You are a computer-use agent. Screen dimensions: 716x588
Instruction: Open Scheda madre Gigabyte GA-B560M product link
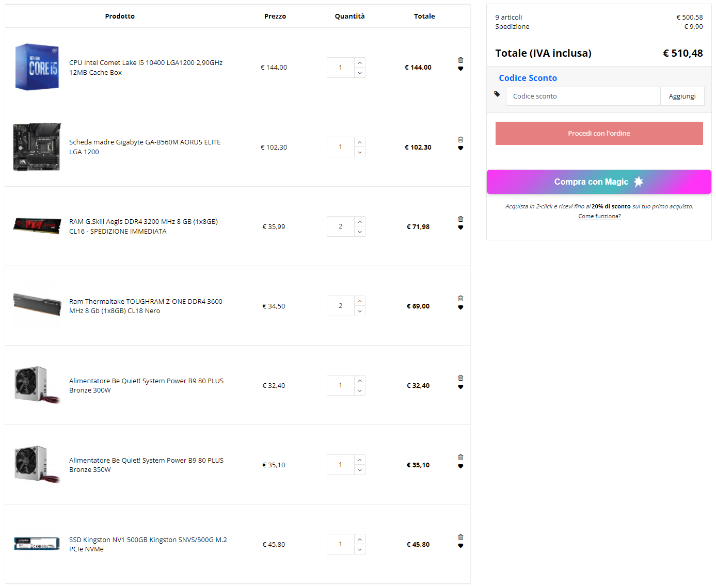point(145,147)
